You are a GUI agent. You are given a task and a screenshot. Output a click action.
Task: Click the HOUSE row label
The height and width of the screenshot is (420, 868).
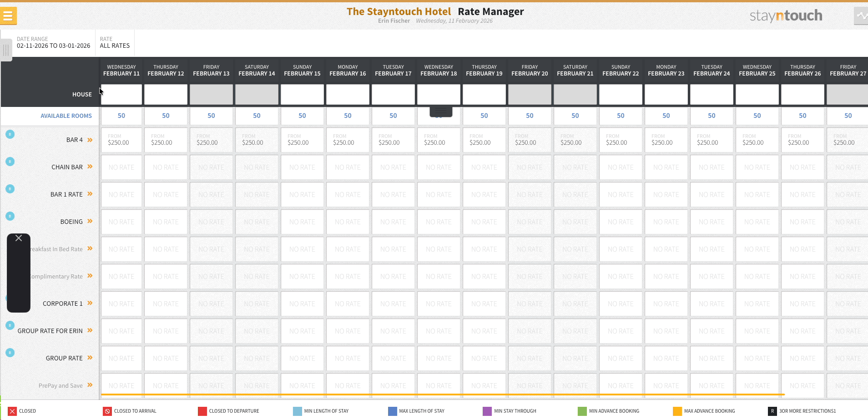[x=82, y=95]
